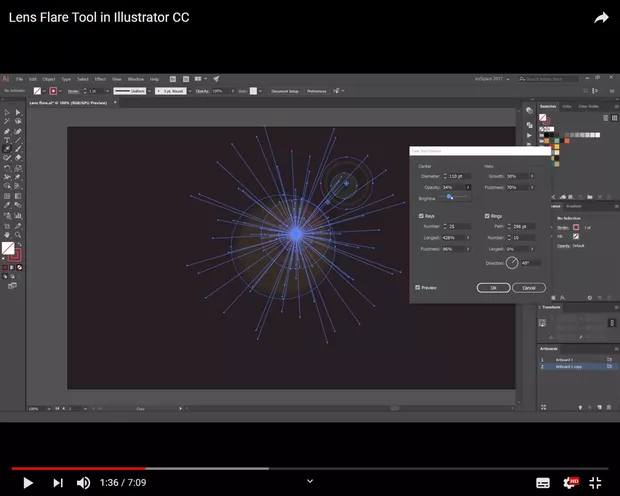Choose the Direct Selection tool

coord(17,112)
